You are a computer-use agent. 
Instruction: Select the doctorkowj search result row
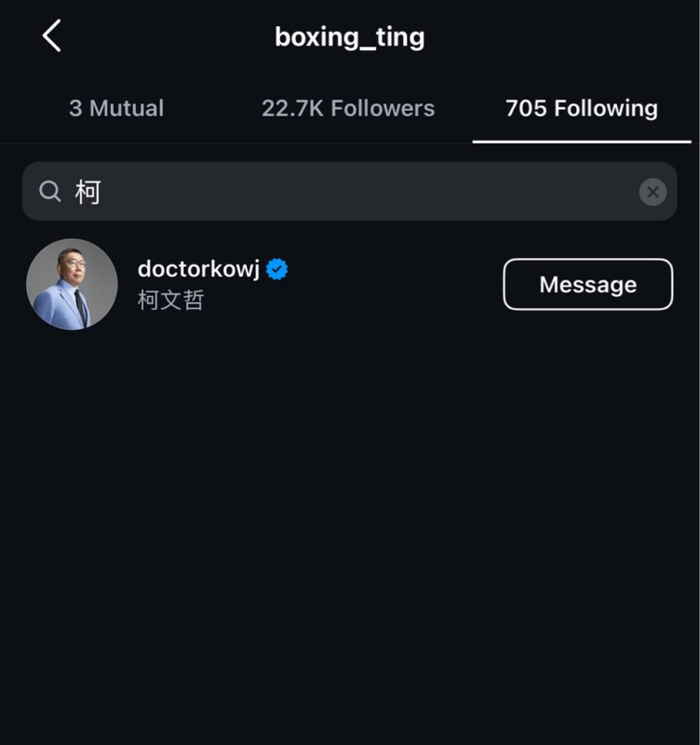(x=349, y=284)
